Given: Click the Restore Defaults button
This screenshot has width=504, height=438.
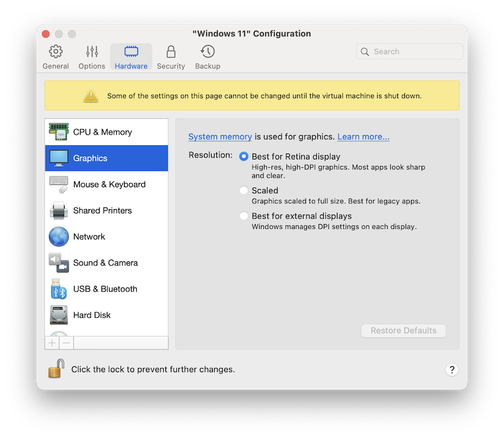Looking at the screenshot, I should coord(403,331).
